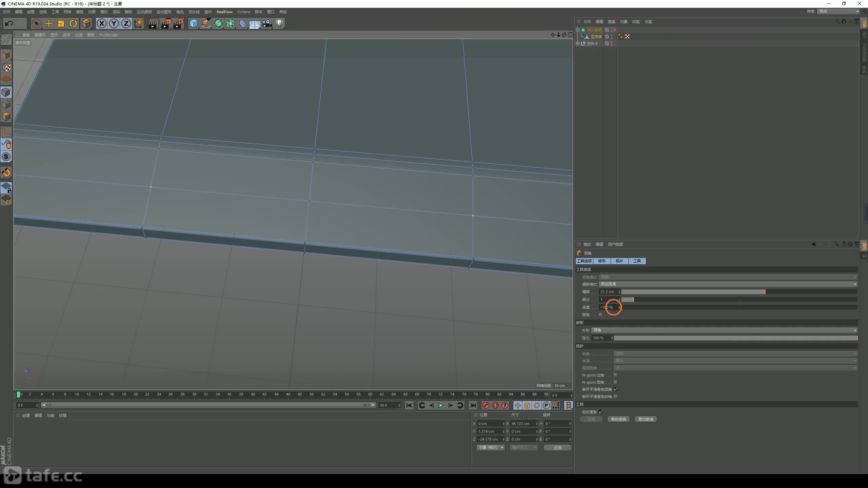The height and width of the screenshot is (488, 868).
Task: Check 断开平滑着色斜角 checkbox
Action: [x=615, y=396]
